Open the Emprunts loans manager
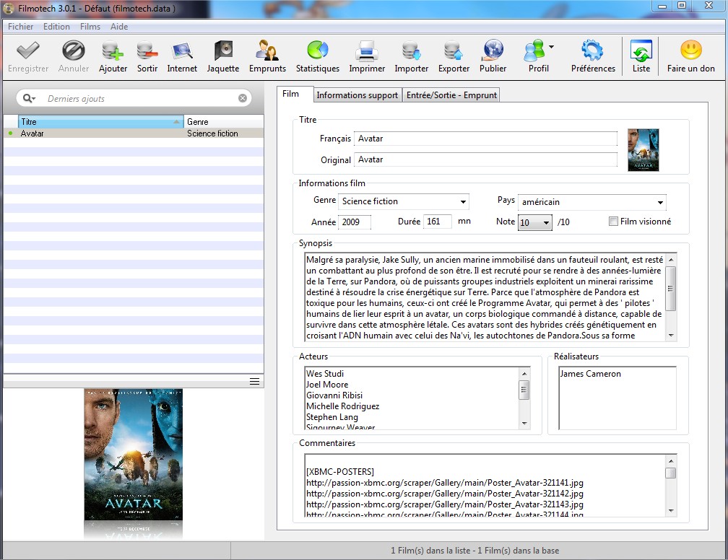Viewport: 728px width, 560px height. point(267,51)
